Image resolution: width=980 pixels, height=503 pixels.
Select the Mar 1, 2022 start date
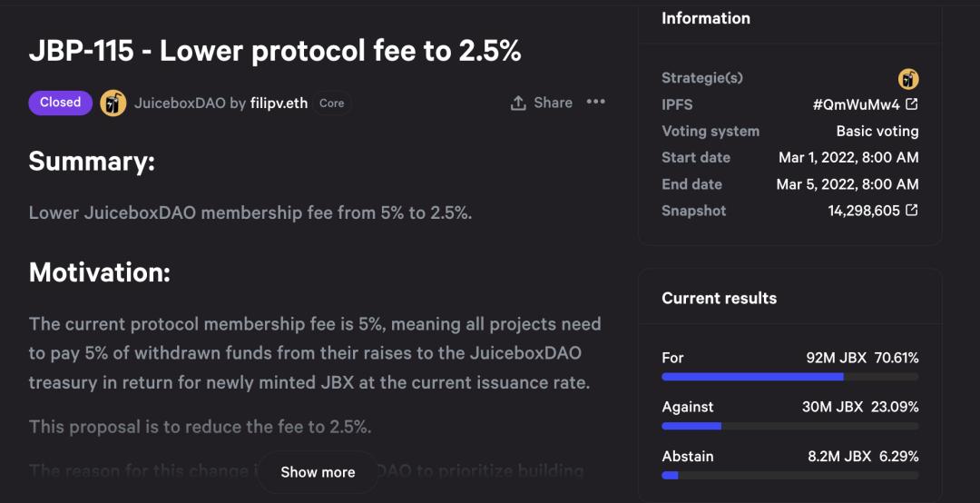(848, 157)
